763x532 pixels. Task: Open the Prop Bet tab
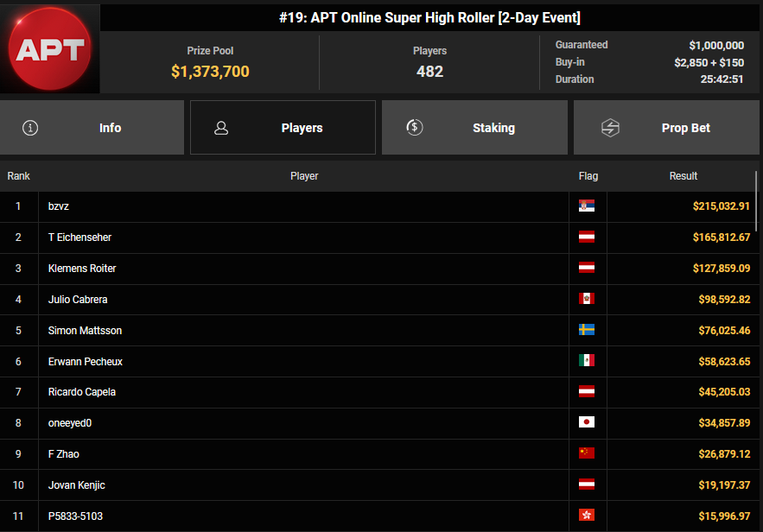click(x=666, y=128)
